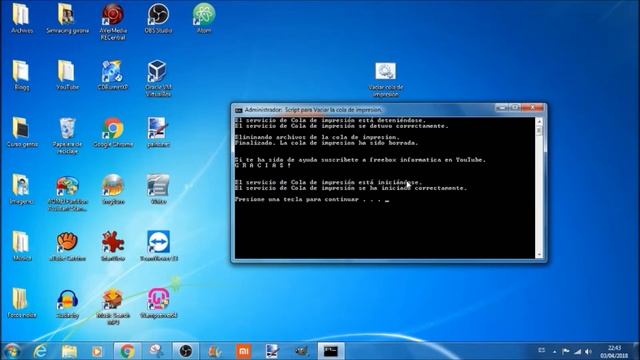
Task: Maximize the command prompt window
Action: (515, 108)
